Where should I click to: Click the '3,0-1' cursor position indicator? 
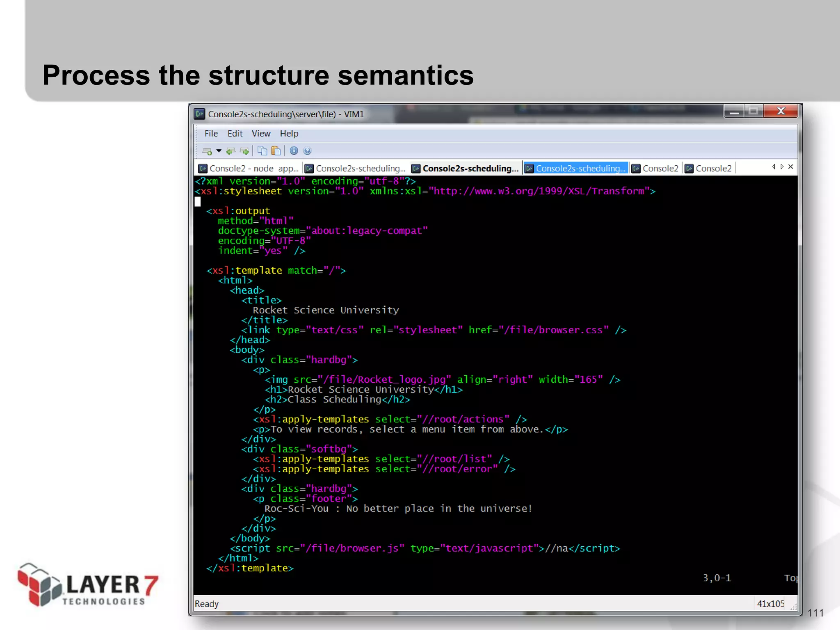[x=717, y=578]
